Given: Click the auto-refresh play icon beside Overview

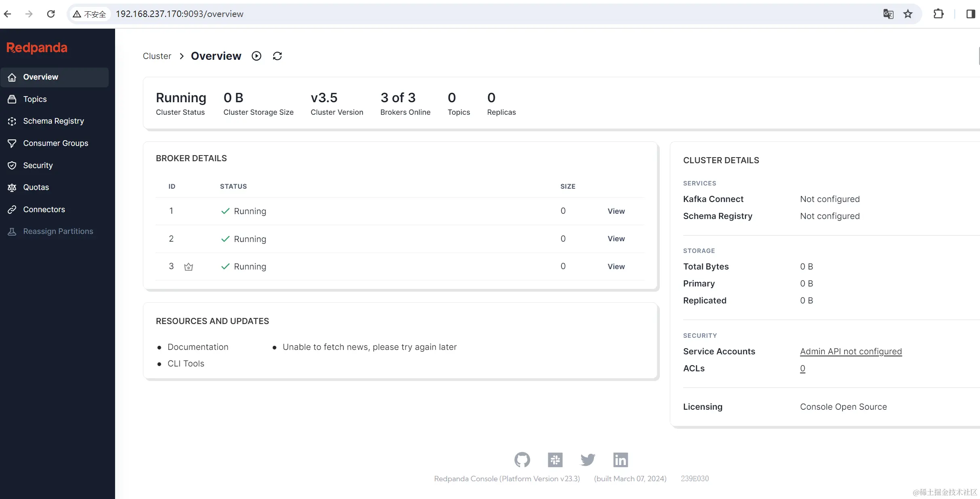Looking at the screenshot, I should 256,56.
